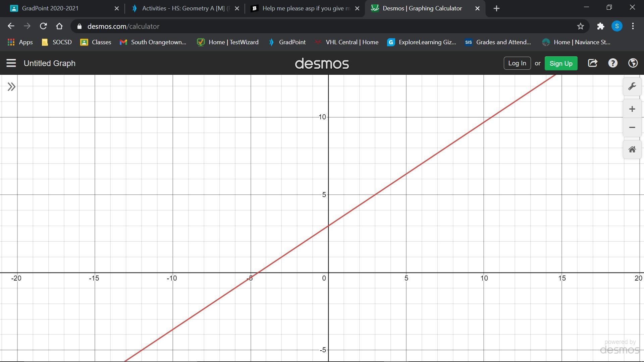Bookmark this page with star
This screenshot has height=362, width=644.
580,26
